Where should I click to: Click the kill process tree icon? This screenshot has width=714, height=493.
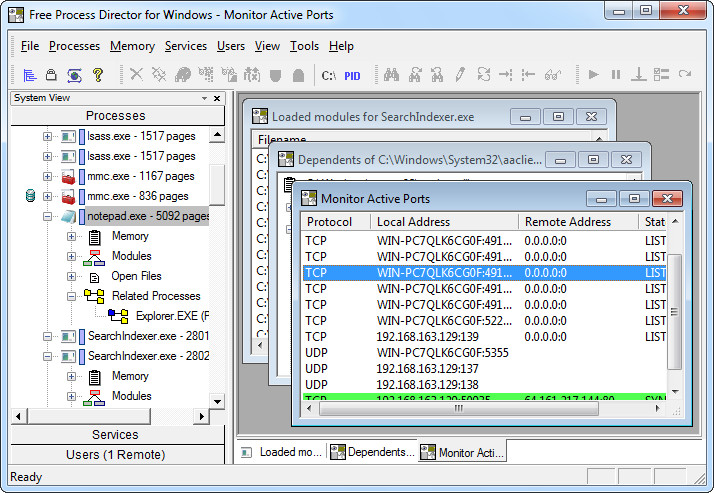[159, 74]
